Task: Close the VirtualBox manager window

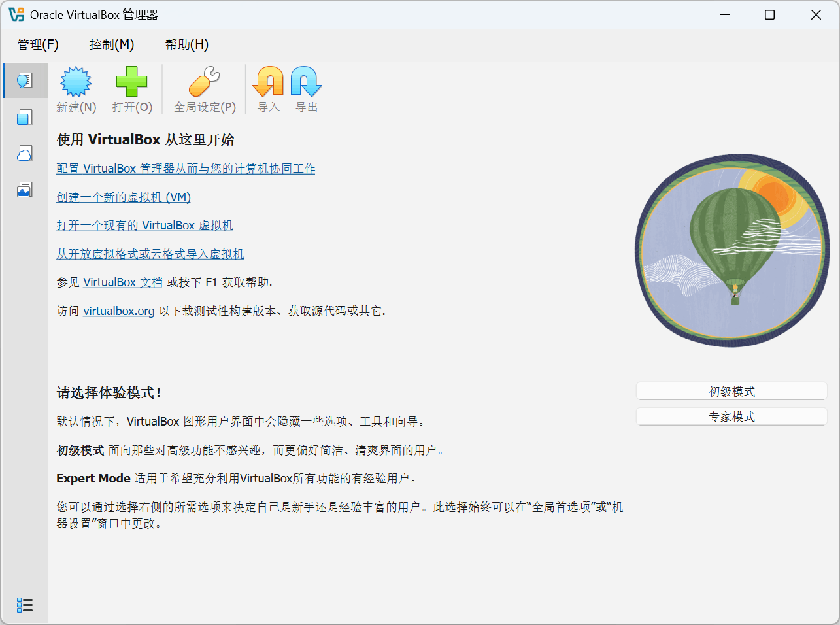Action: [x=816, y=14]
